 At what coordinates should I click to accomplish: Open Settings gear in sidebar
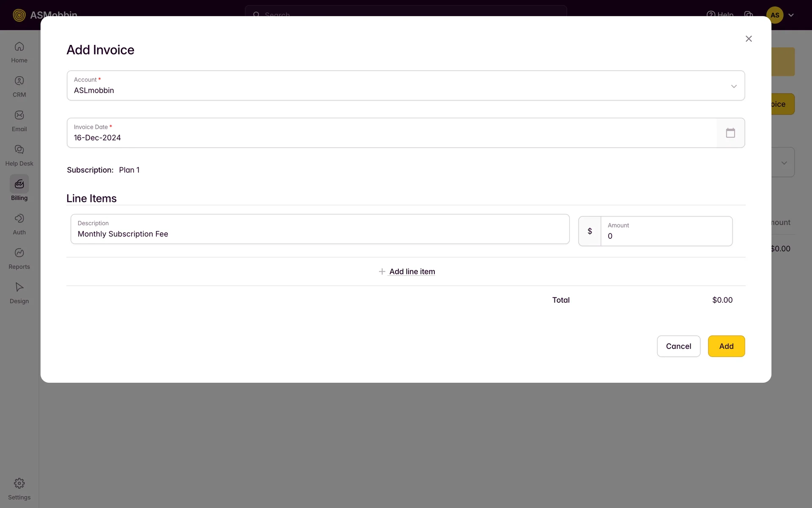pos(19,489)
